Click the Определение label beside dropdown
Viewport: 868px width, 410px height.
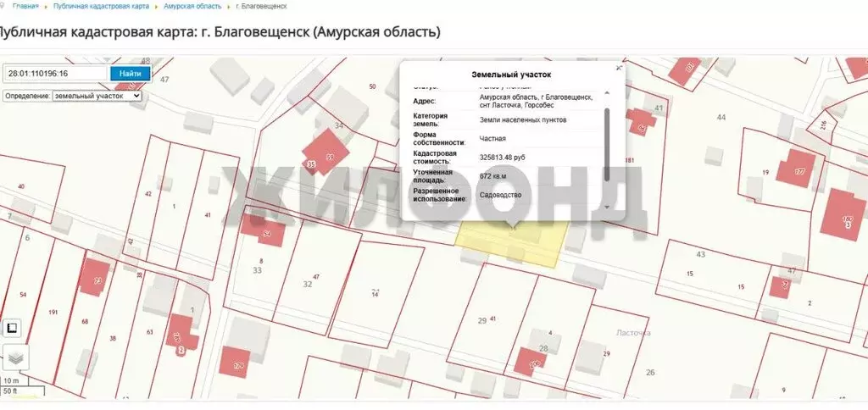pos(28,96)
